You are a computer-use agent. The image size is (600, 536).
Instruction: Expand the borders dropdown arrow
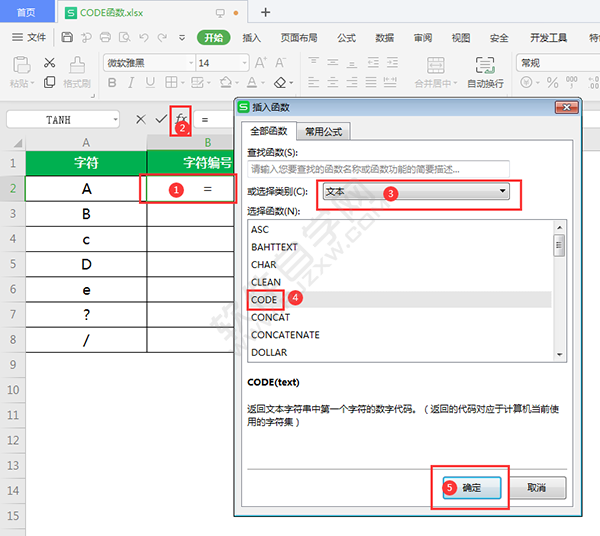pyautogui.click(x=183, y=83)
